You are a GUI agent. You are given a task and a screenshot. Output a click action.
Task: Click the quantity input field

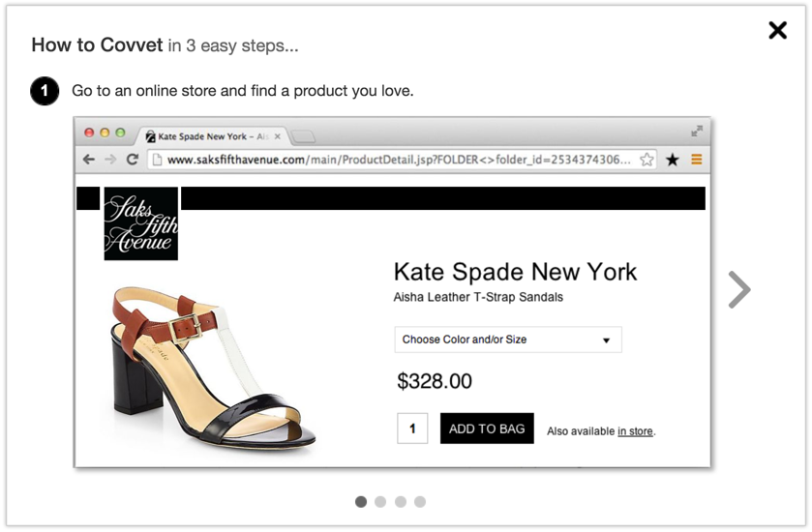[x=412, y=429]
